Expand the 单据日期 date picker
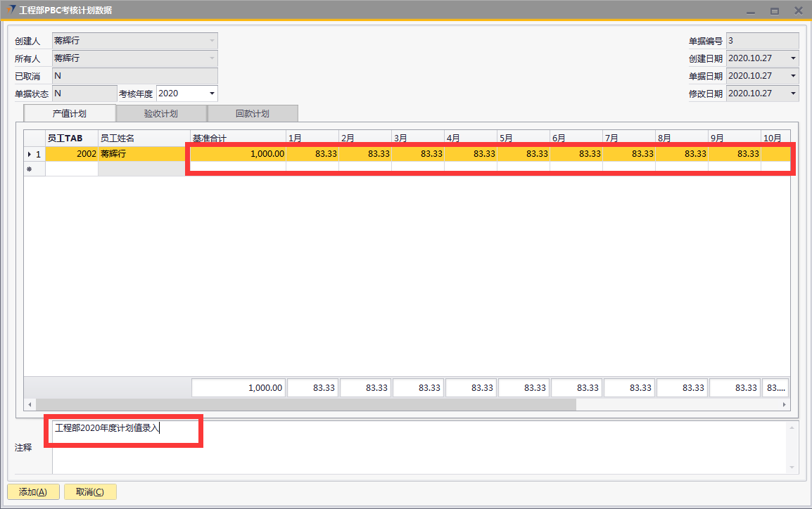The image size is (812, 509). click(x=793, y=76)
